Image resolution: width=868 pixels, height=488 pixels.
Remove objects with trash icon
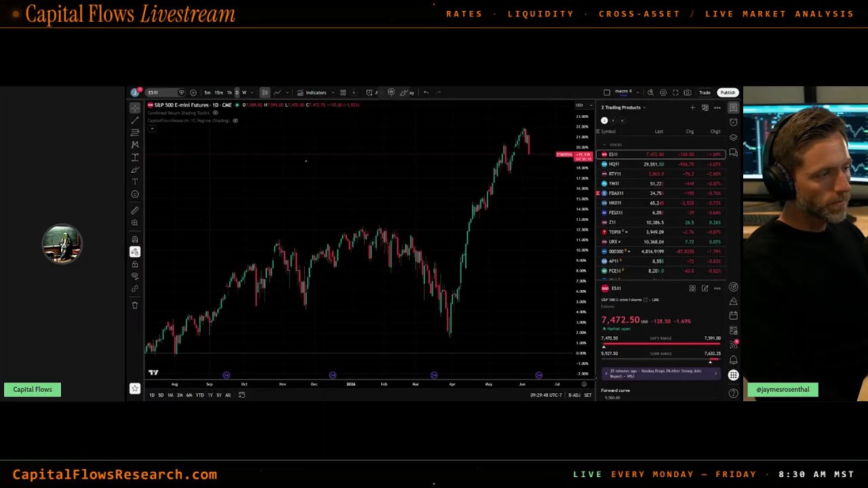point(135,305)
